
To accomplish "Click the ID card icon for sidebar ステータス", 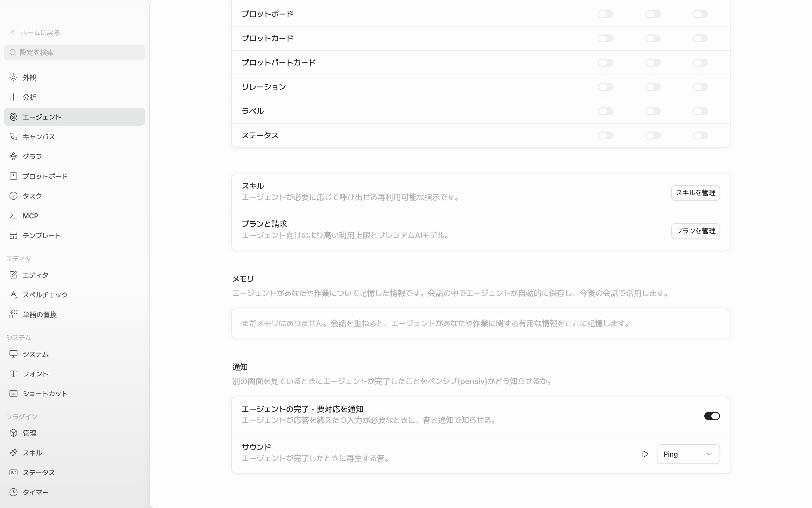I will 14,473.
